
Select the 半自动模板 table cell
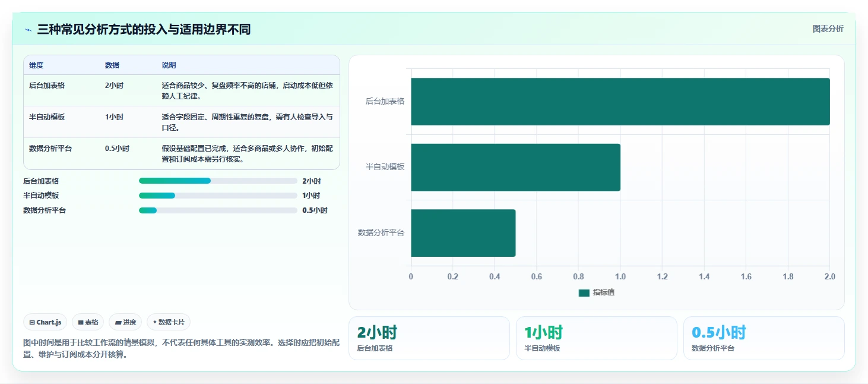click(47, 117)
